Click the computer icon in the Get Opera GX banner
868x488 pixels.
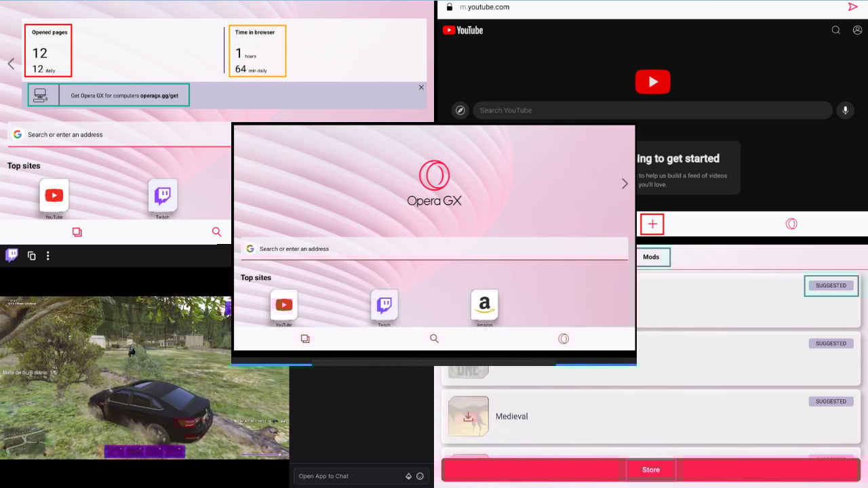coord(40,95)
